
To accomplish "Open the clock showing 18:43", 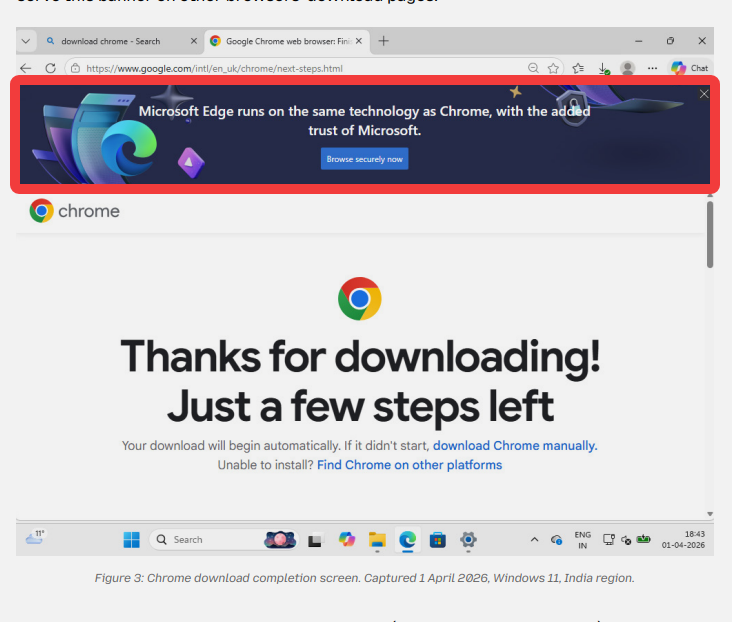I will click(x=683, y=539).
